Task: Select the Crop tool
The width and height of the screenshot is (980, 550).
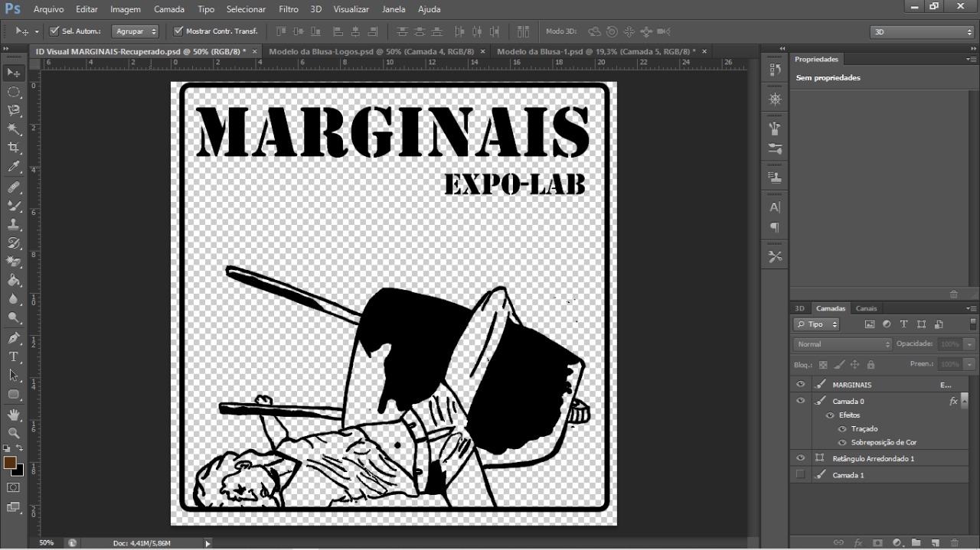Action: (14, 148)
